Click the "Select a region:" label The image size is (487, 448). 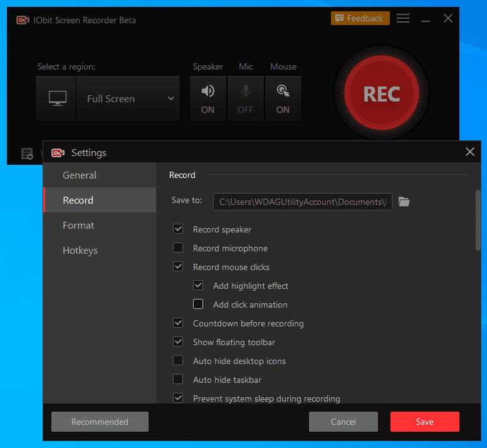[66, 67]
